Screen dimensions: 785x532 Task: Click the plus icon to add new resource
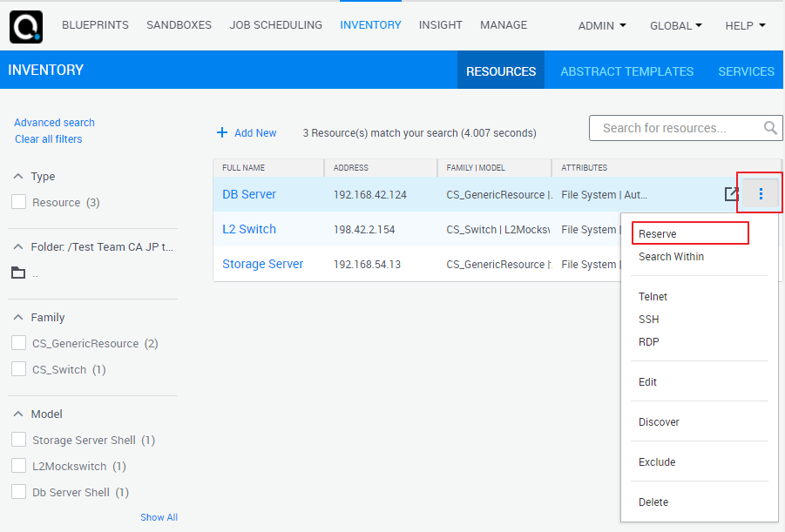click(222, 133)
